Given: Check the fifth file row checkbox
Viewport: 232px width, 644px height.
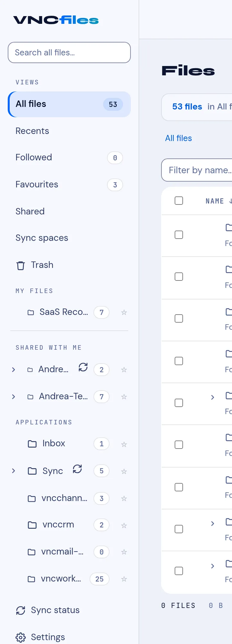Looking at the screenshot, I should pyautogui.click(x=179, y=403).
